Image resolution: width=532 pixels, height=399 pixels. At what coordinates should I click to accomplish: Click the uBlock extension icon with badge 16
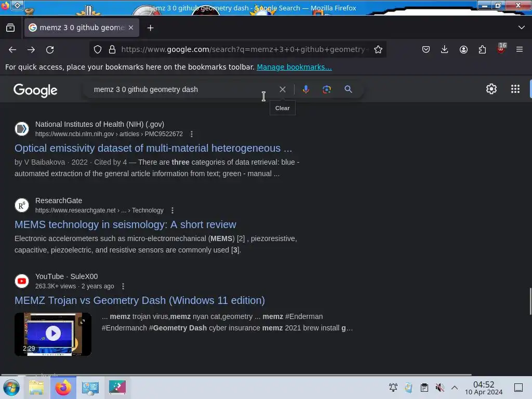(x=501, y=48)
